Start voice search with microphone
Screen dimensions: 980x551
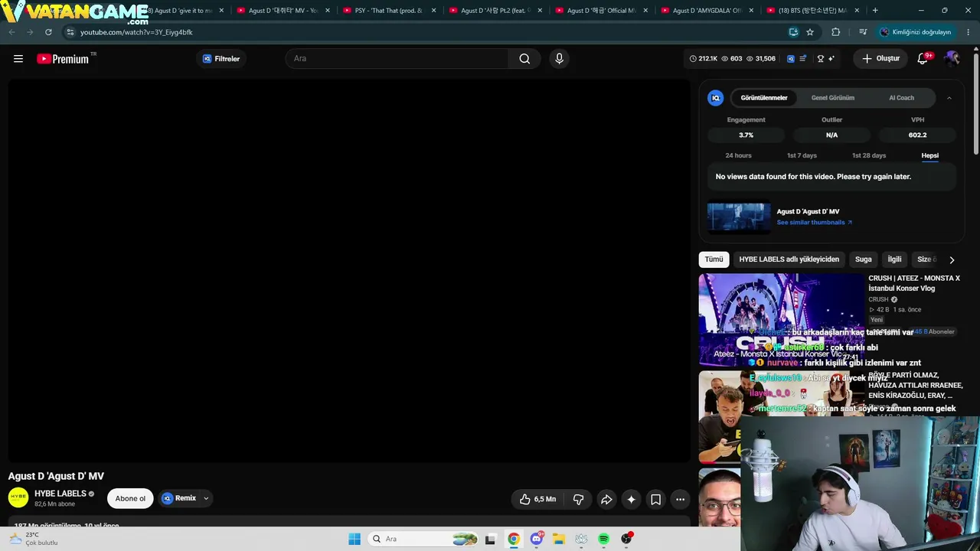tap(559, 59)
